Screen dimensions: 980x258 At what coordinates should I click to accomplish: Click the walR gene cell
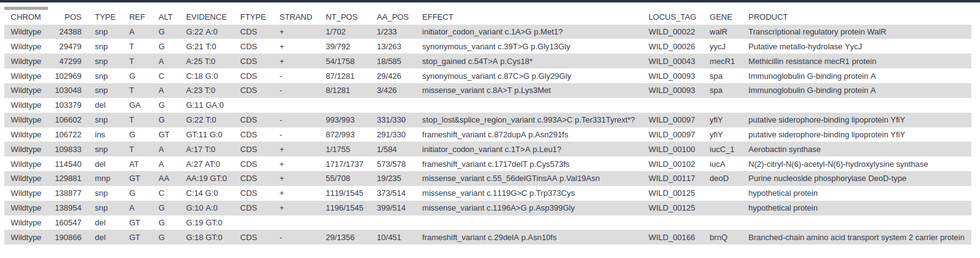(x=718, y=32)
